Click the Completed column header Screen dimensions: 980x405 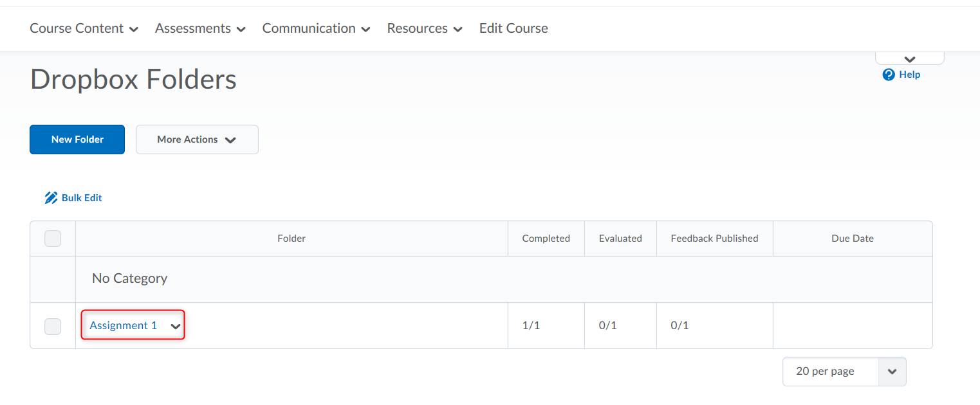(546, 239)
